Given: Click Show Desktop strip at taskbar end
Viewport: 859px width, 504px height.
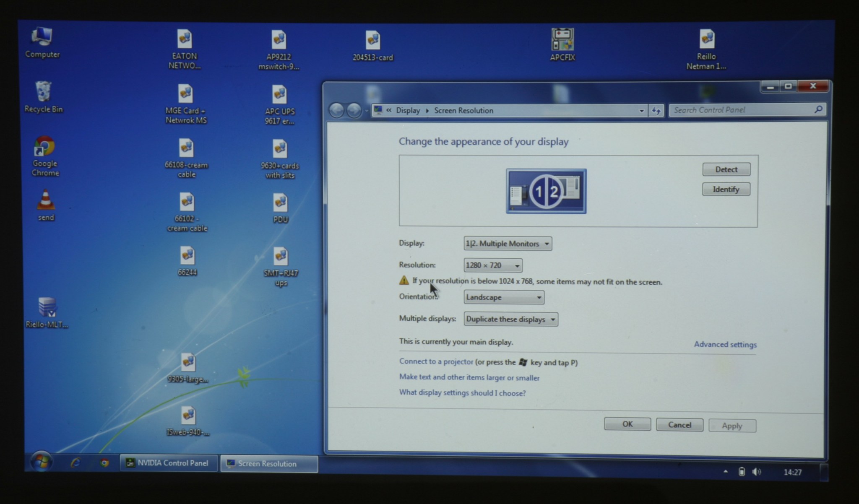Looking at the screenshot, I should pos(823,472).
